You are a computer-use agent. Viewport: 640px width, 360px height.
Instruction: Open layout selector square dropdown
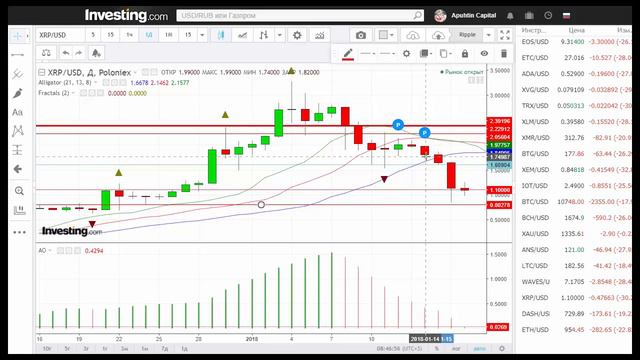pos(386,35)
